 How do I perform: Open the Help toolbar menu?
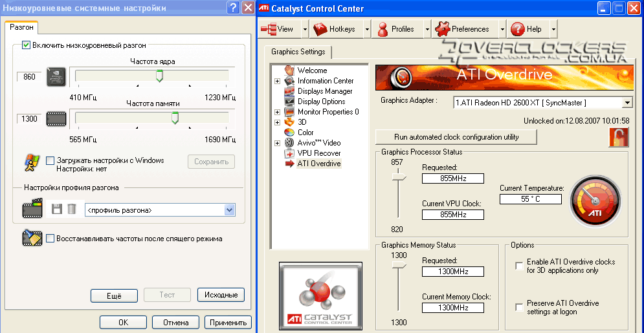[528, 29]
